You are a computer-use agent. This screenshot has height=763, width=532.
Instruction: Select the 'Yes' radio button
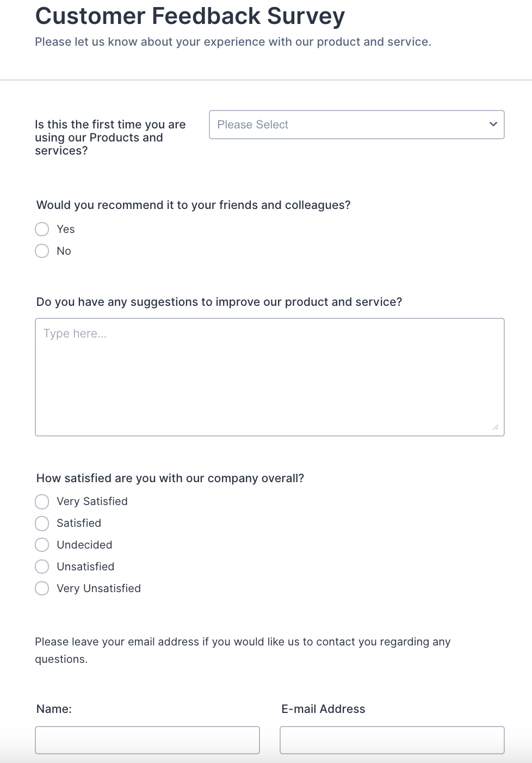pyautogui.click(x=42, y=229)
